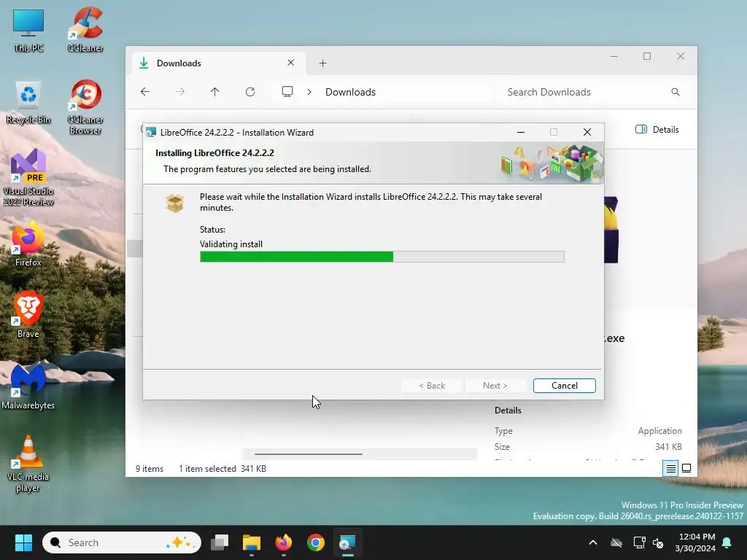This screenshot has width=747, height=560.
Task: Click the "9 items" status bar text
Action: [x=149, y=469]
